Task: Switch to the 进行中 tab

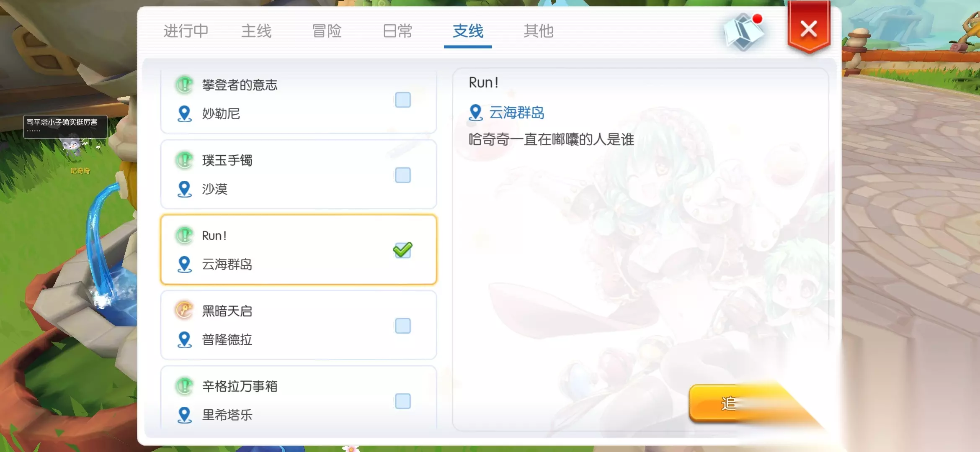Action: [186, 31]
